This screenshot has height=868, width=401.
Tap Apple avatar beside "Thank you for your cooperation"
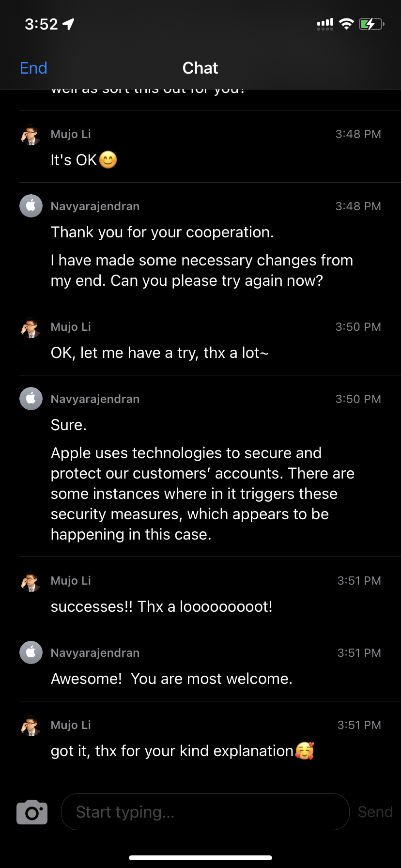(31, 206)
